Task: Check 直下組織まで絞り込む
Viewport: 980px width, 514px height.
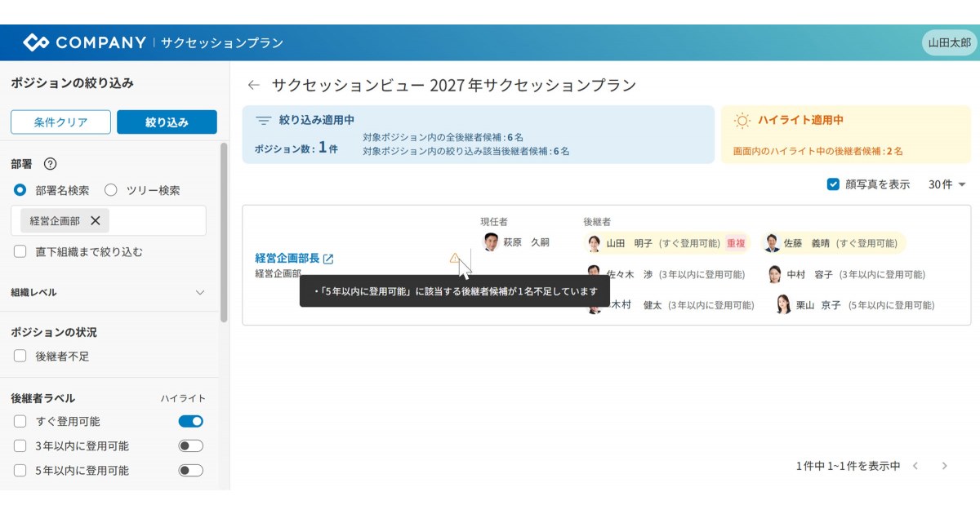Action: click(20, 252)
